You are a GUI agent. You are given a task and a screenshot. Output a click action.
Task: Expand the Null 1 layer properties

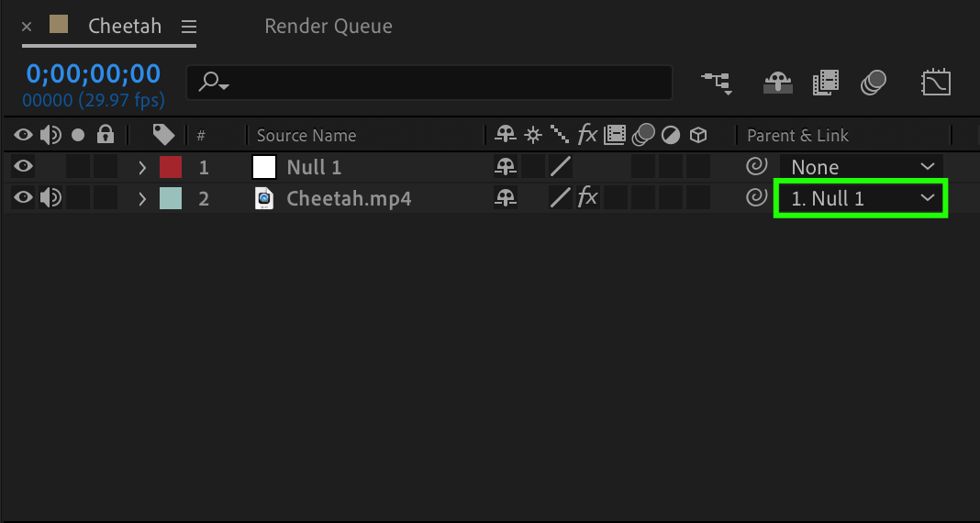(x=142, y=167)
